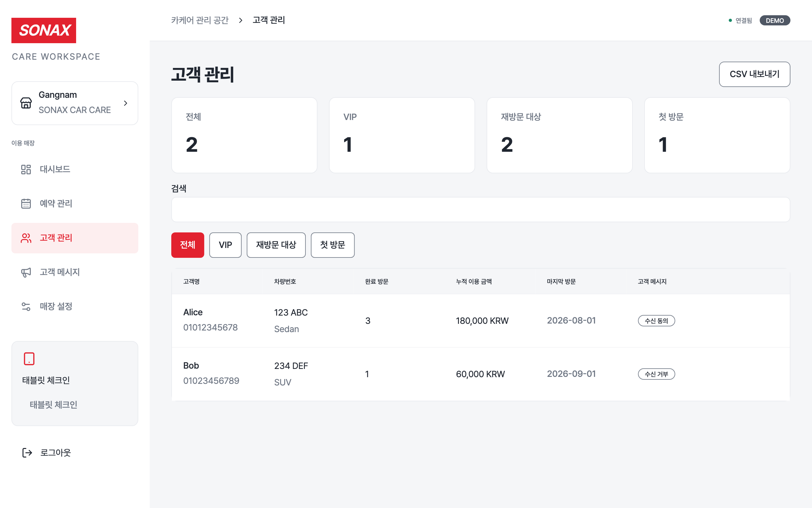
Task: Open 고객 메시지 menu item
Action: 75,272
